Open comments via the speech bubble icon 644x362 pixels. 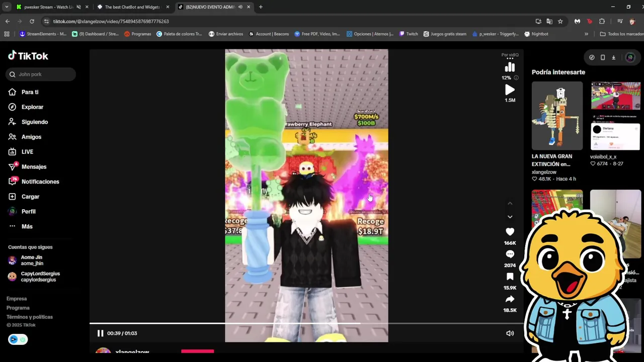click(x=510, y=254)
